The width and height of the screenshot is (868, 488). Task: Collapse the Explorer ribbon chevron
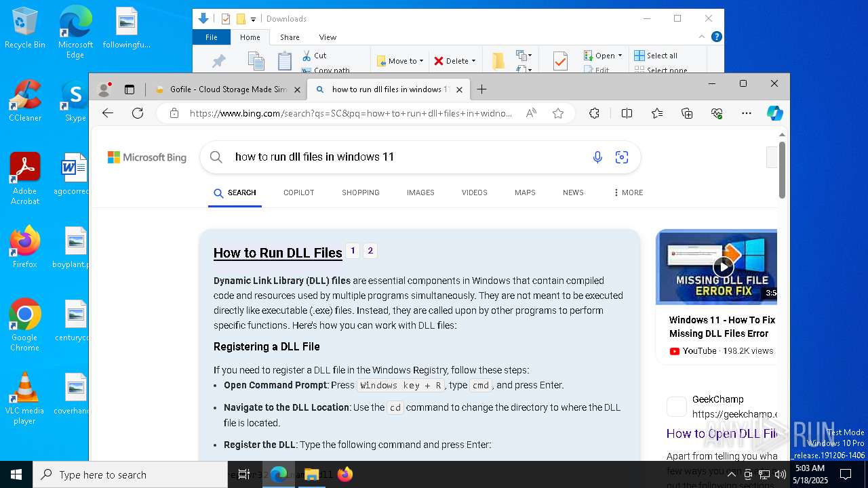click(702, 37)
